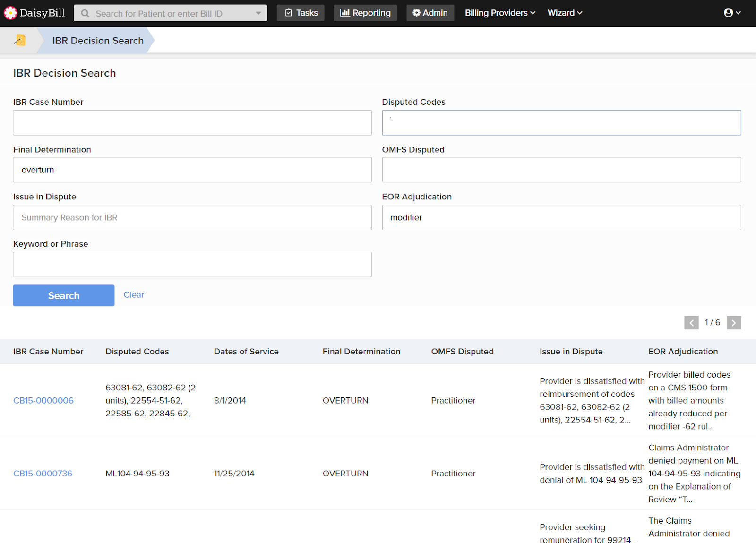
Task: Select the IBR Decision Search breadcrumb
Action: (x=98, y=41)
